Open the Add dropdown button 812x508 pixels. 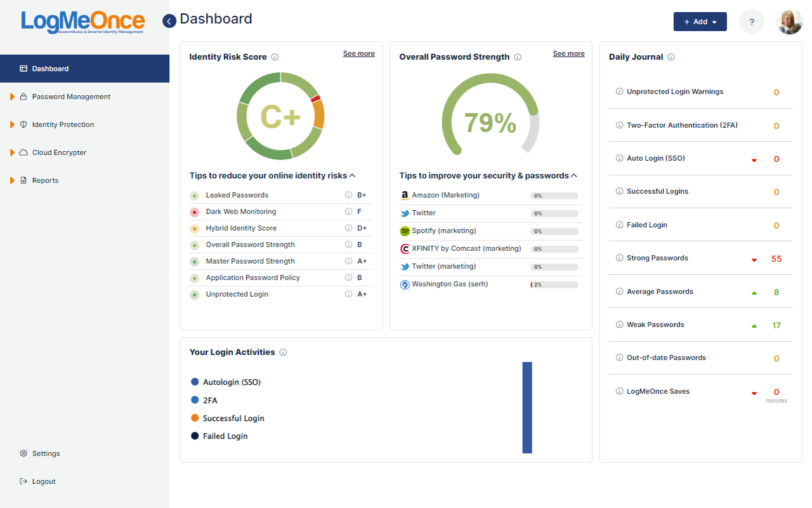700,22
